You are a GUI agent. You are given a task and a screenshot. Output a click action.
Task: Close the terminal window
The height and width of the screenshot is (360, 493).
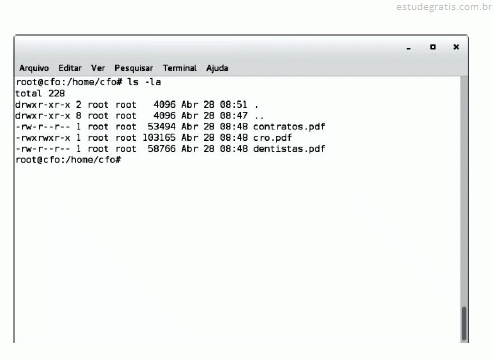(456, 47)
